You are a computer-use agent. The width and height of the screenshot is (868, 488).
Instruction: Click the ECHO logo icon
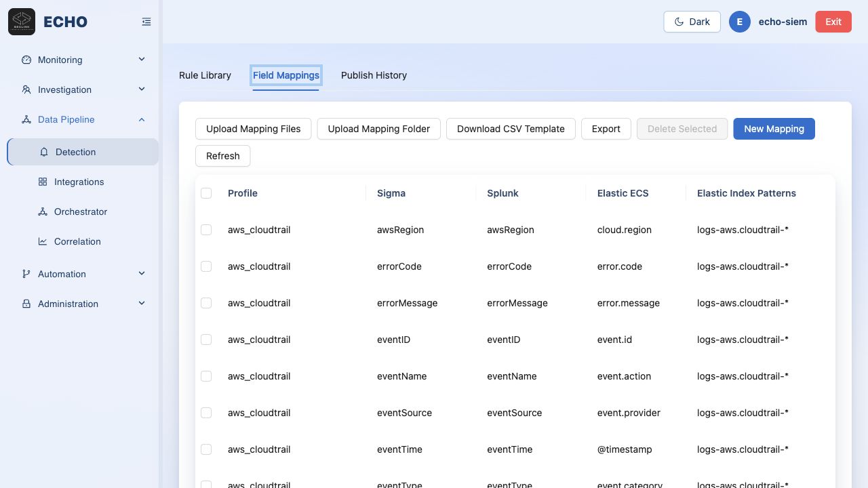tap(22, 22)
